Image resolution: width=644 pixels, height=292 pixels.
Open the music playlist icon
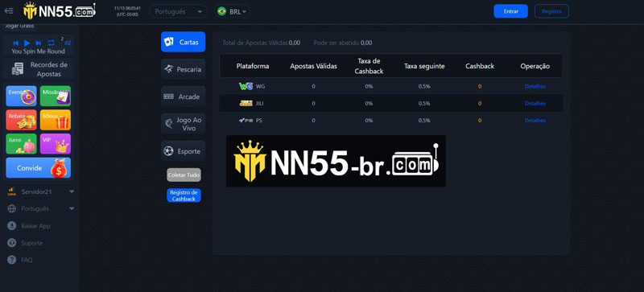(x=68, y=43)
